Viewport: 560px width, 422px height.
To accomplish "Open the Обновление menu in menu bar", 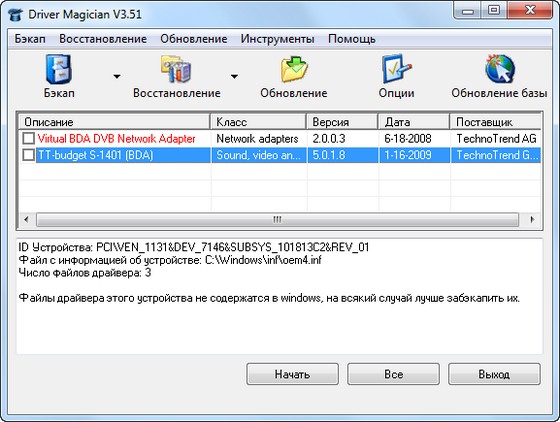I will coord(194,39).
